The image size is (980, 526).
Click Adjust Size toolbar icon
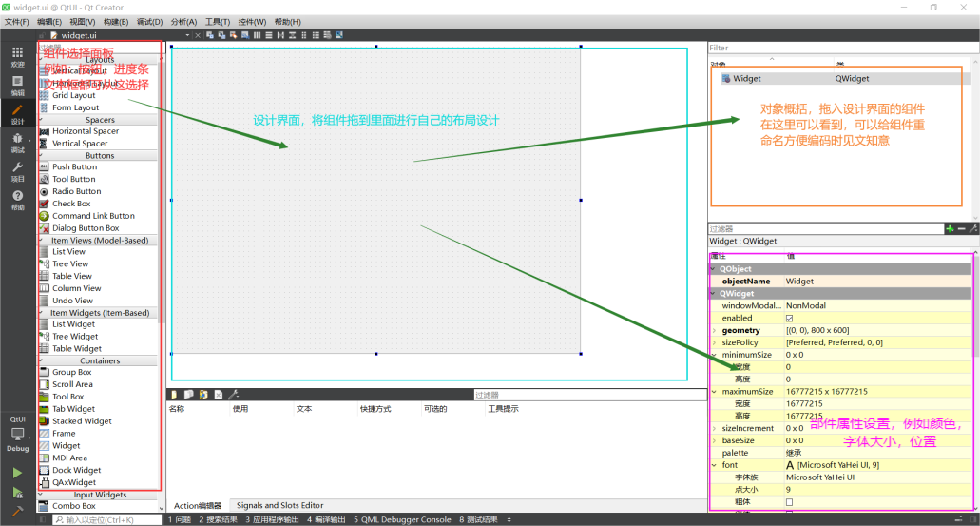tap(339, 35)
